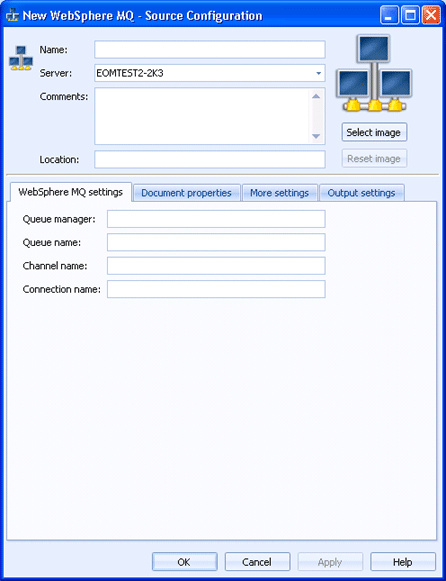Click inside the Name field

tap(210, 50)
